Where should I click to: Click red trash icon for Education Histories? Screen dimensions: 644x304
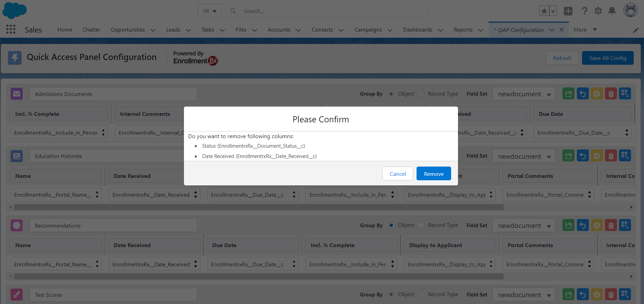pyautogui.click(x=611, y=156)
